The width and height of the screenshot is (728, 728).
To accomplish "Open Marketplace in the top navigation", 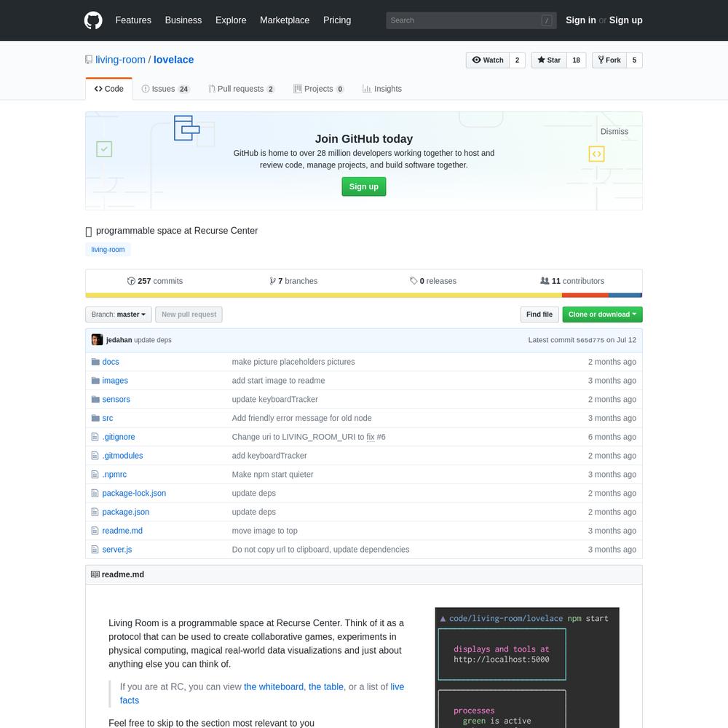I will (x=285, y=20).
